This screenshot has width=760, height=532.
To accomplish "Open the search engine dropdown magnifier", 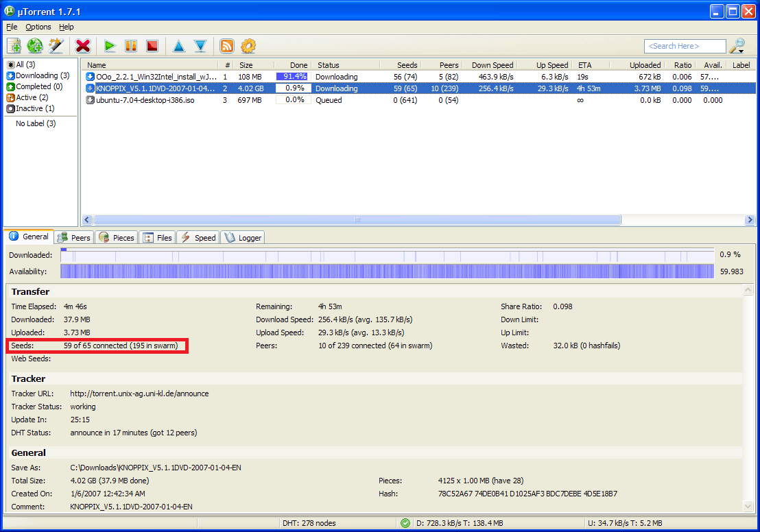I will 737,46.
